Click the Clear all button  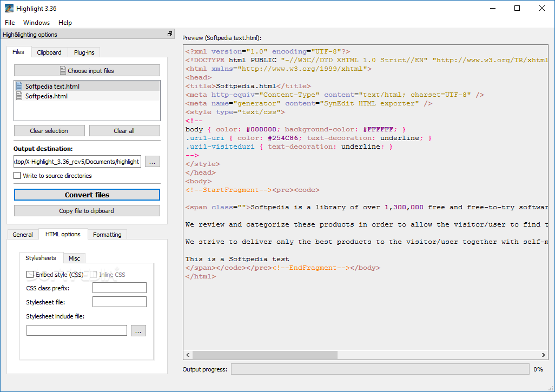[124, 130]
